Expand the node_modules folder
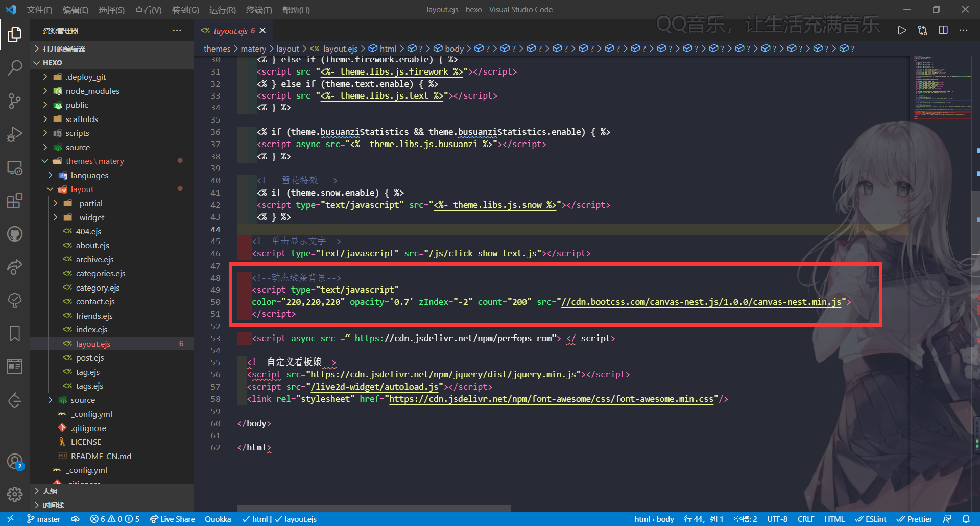This screenshot has width=980, height=526. coord(112,91)
